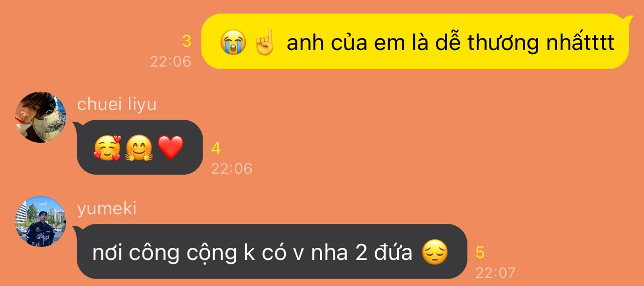
Task: Tap the red heart emoji
Action: (171, 148)
